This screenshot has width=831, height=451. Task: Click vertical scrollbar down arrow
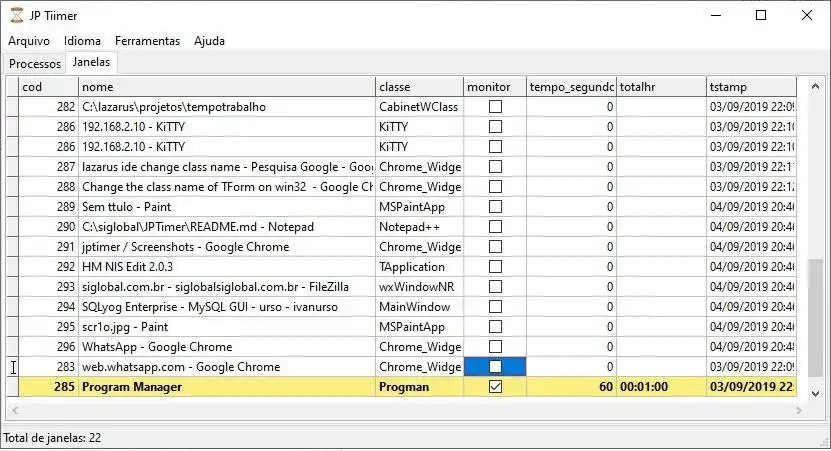click(815, 394)
